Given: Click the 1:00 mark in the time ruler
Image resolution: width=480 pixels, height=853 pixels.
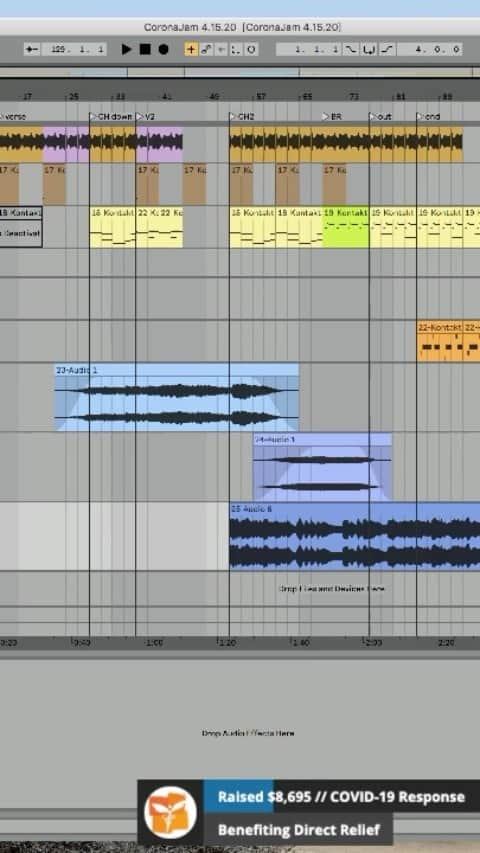Looking at the screenshot, I should click(154, 642).
